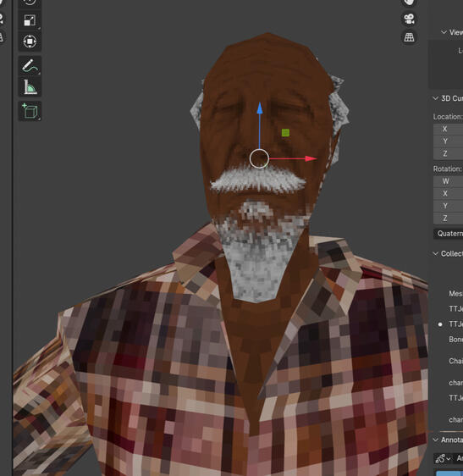Select the Scale tool in the toolbar

30,20
